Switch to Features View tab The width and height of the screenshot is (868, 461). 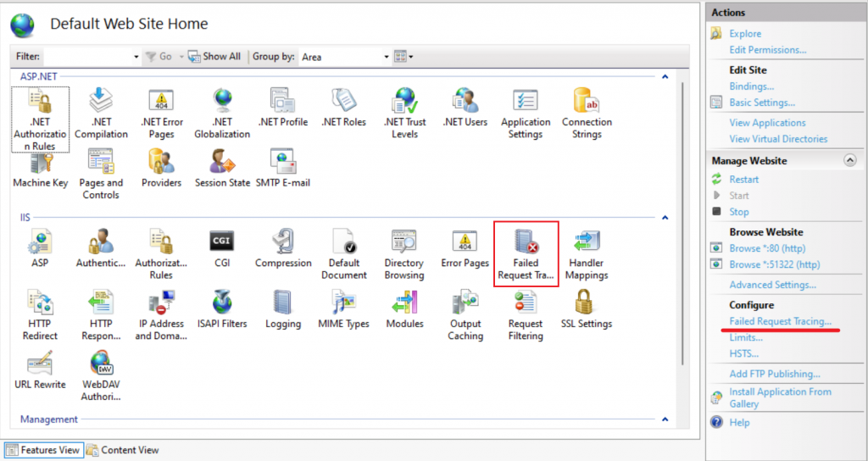tap(44, 450)
